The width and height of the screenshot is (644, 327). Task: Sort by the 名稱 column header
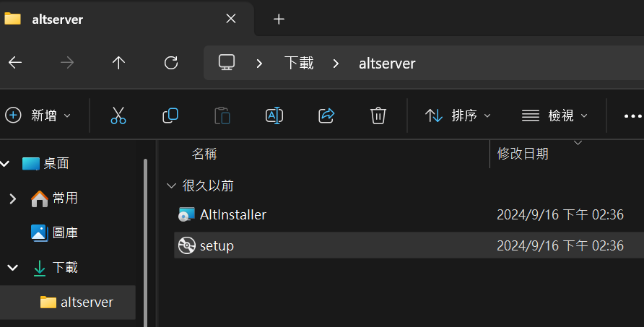(204, 154)
